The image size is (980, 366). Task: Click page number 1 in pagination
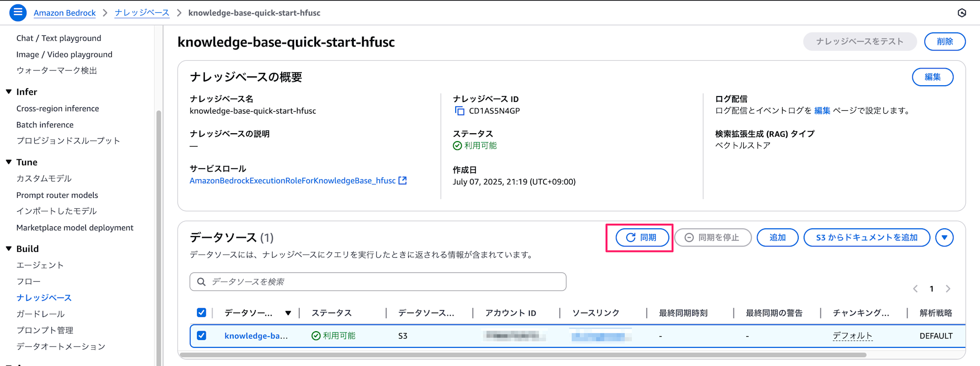click(x=931, y=289)
